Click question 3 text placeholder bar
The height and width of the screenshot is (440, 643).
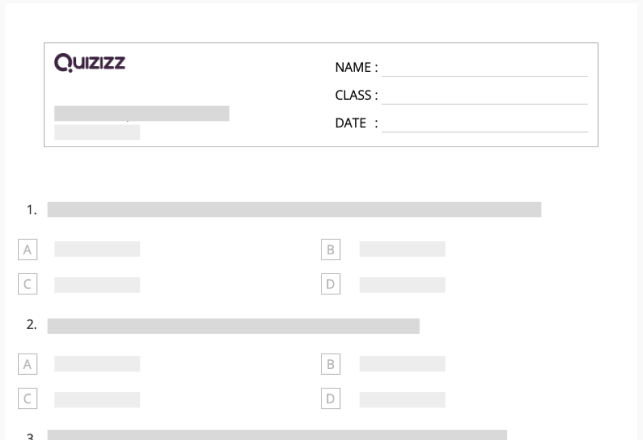click(x=277, y=435)
